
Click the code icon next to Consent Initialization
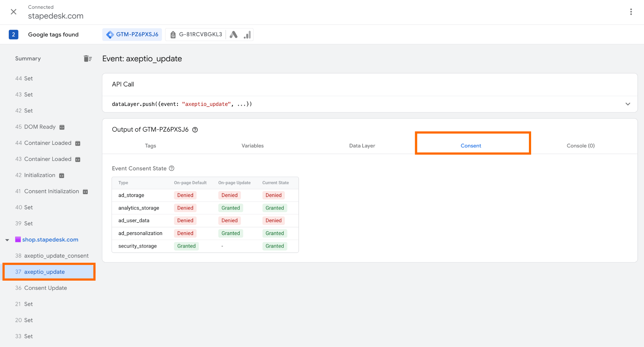coord(85,192)
